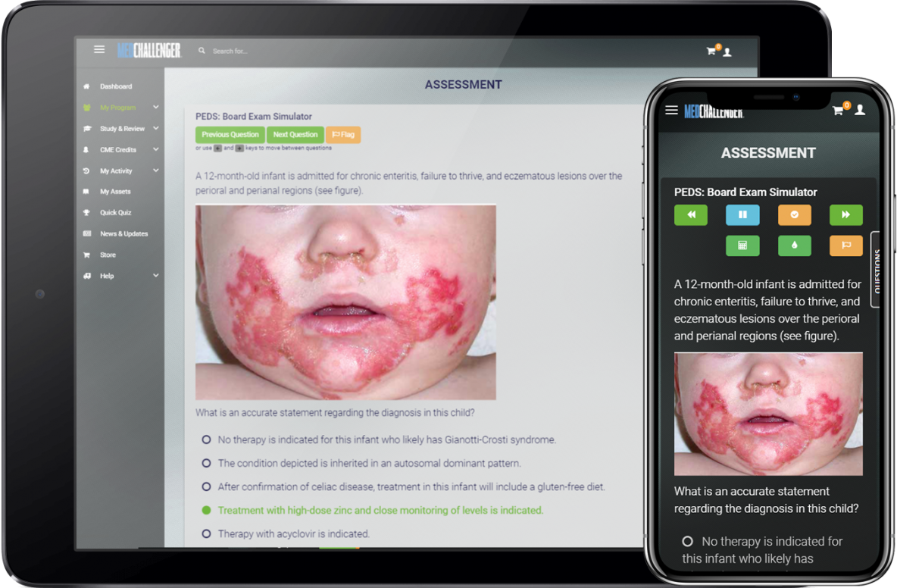The width and height of the screenshot is (897, 588).
Task: Click the My Activity history icon
Action: point(86,170)
